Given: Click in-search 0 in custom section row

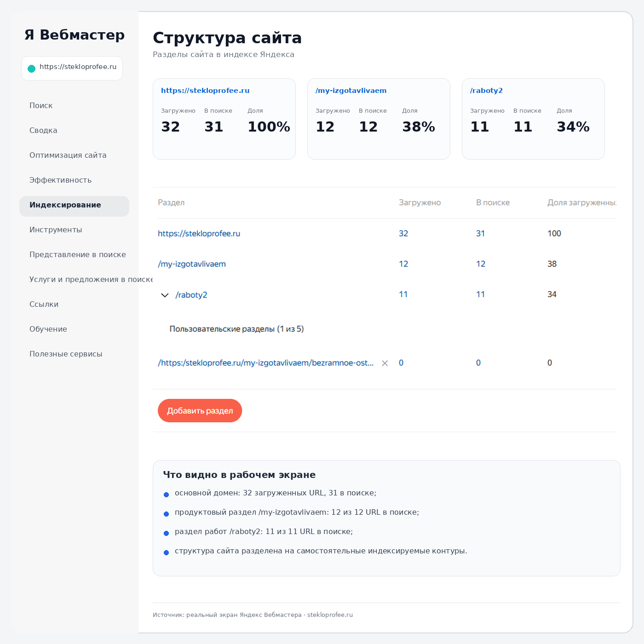Looking at the screenshot, I should (x=478, y=363).
